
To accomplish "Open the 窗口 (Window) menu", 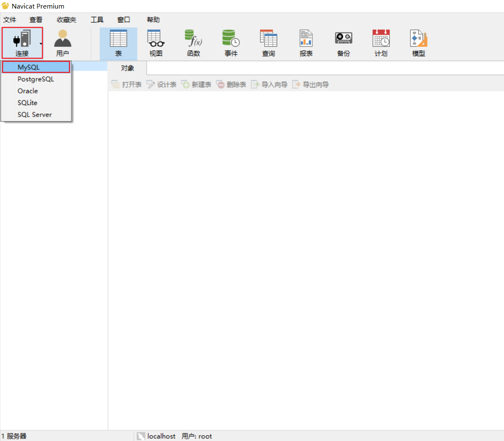I will click(124, 20).
